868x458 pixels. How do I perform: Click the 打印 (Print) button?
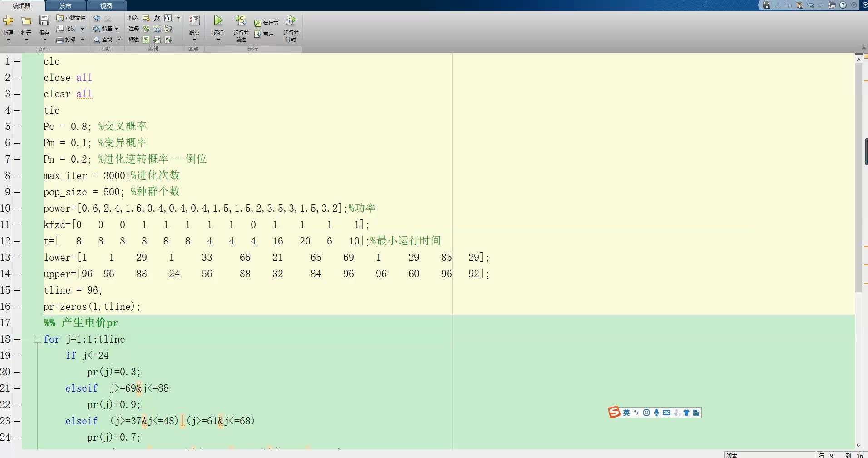[x=66, y=40]
